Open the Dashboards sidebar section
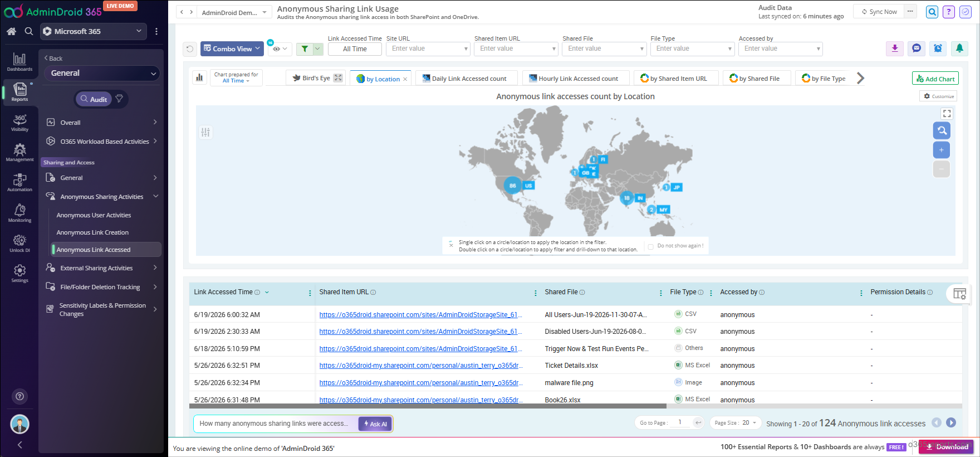 19,62
